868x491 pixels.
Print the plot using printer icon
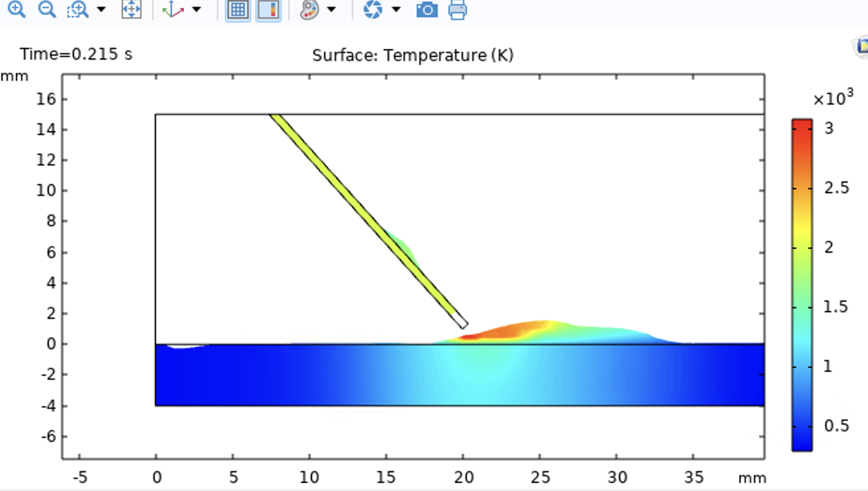point(458,9)
